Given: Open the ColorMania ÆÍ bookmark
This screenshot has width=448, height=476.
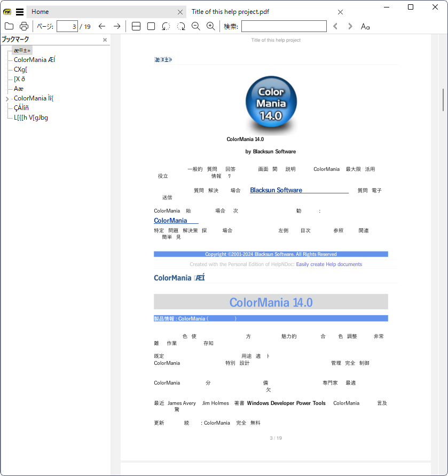Looking at the screenshot, I should pyautogui.click(x=35, y=60).
